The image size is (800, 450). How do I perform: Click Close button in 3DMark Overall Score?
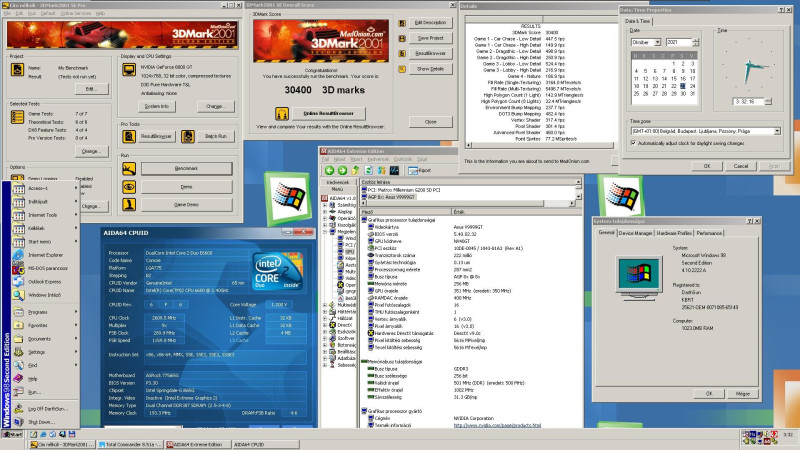pyautogui.click(x=431, y=122)
